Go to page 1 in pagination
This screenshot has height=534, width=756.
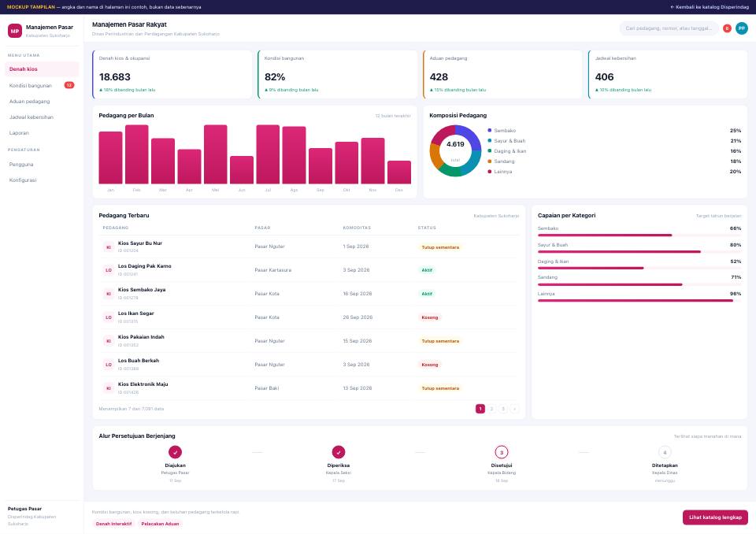480,409
